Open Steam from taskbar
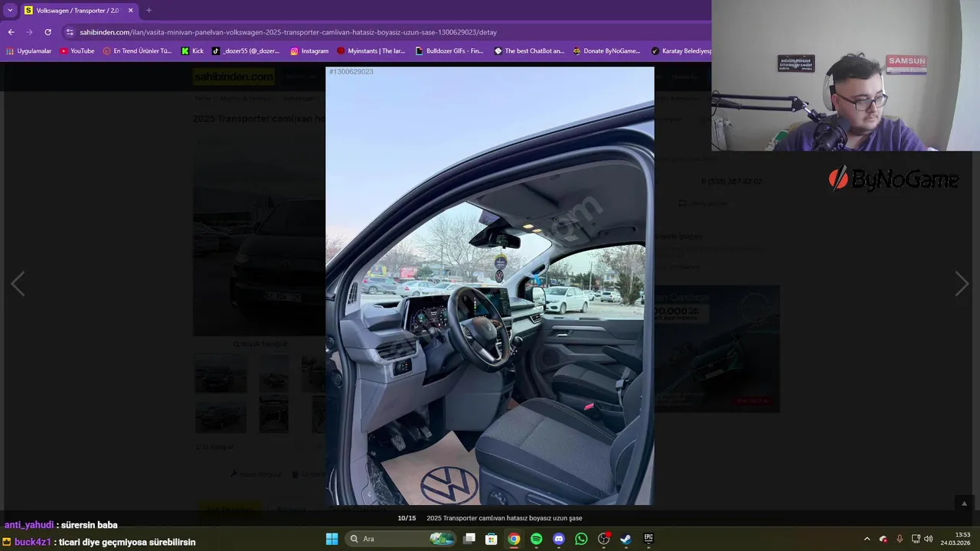 click(x=626, y=539)
